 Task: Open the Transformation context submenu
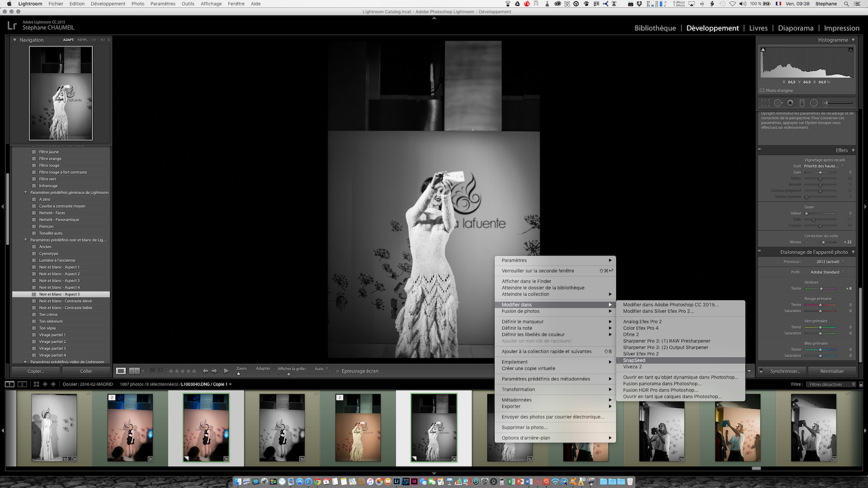click(x=555, y=389)
